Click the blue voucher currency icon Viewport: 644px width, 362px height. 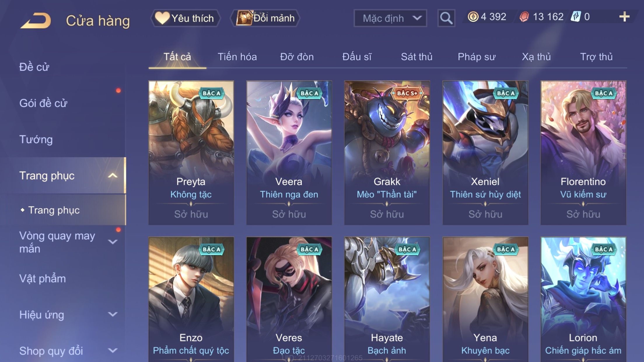click(576, 17)
